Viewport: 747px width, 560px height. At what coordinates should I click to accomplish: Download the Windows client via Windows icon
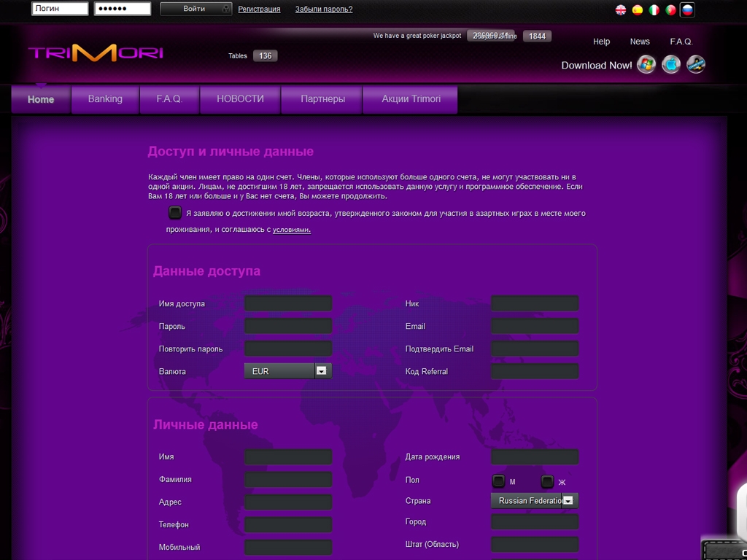pos(646,65)
